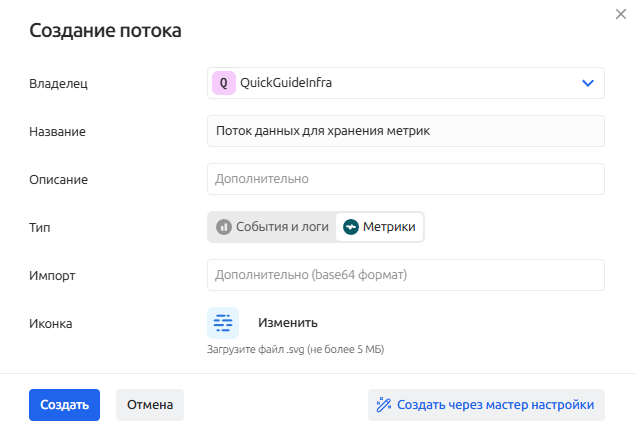Click the Владелец field label
Image resolution: width=635 pixels, height=435 pixels.
[x=59, y=84]
